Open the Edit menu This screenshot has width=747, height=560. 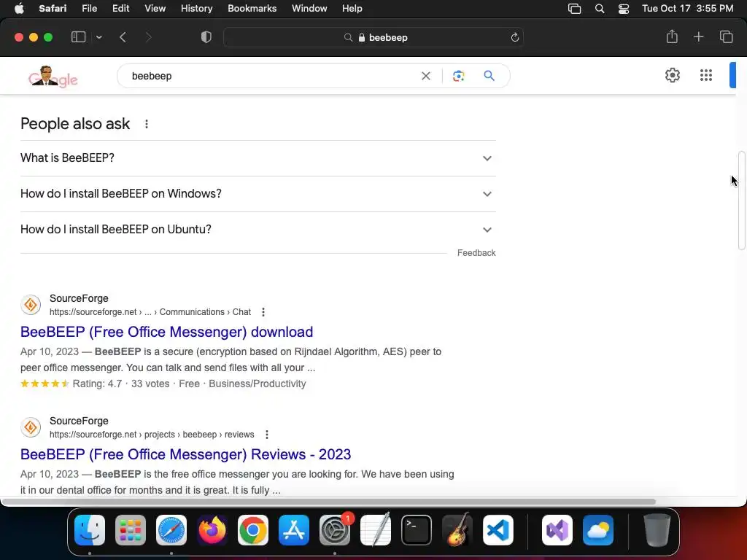pos(120,9)
